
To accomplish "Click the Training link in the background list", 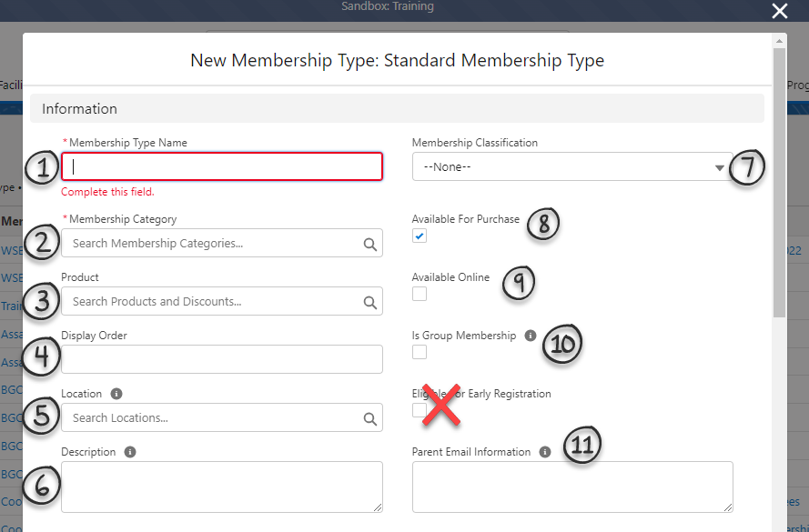I will point(13,306).
